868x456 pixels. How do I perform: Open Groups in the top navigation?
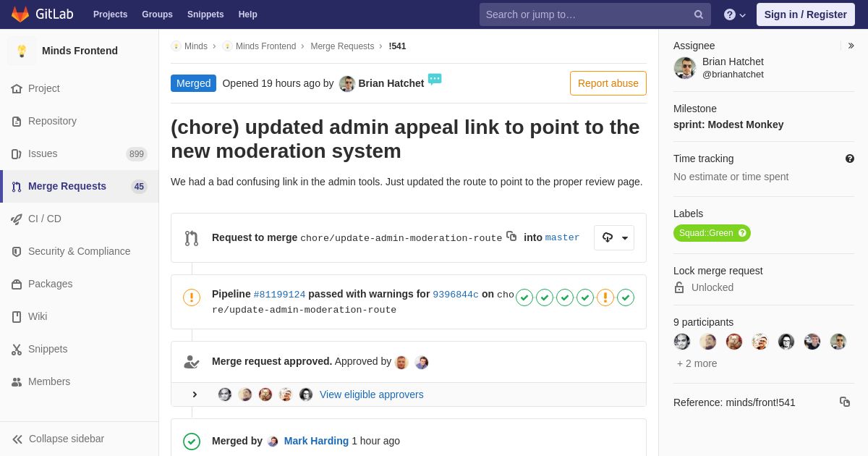coord(157,14)
